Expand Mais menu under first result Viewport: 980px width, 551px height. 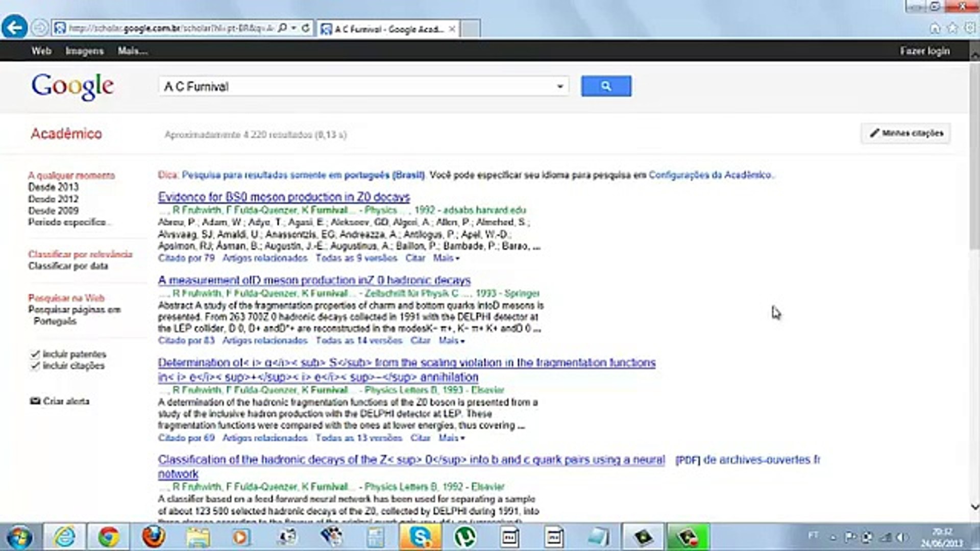tap(446, 258)
